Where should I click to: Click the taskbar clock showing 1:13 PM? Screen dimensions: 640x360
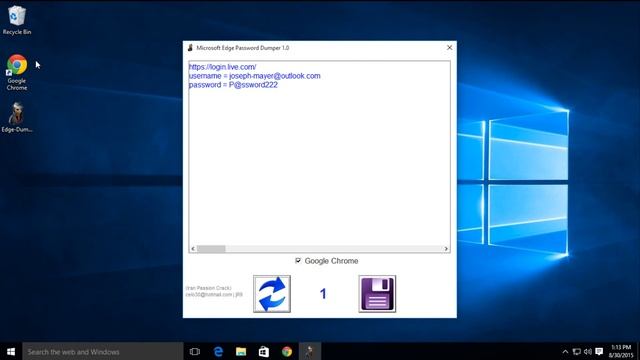621,351
